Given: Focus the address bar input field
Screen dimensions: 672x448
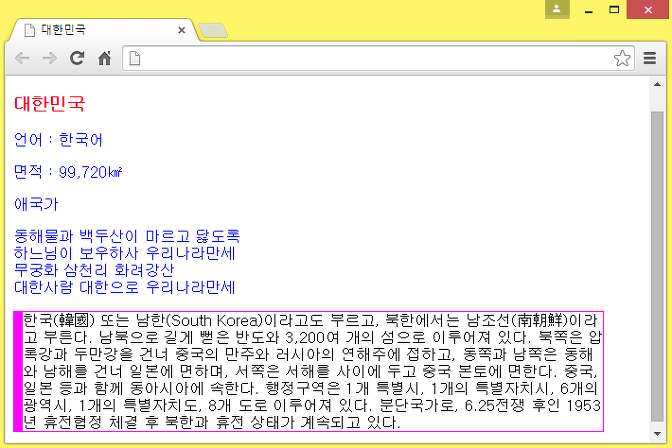Looking at the screenshot, I should coord(377,58).
